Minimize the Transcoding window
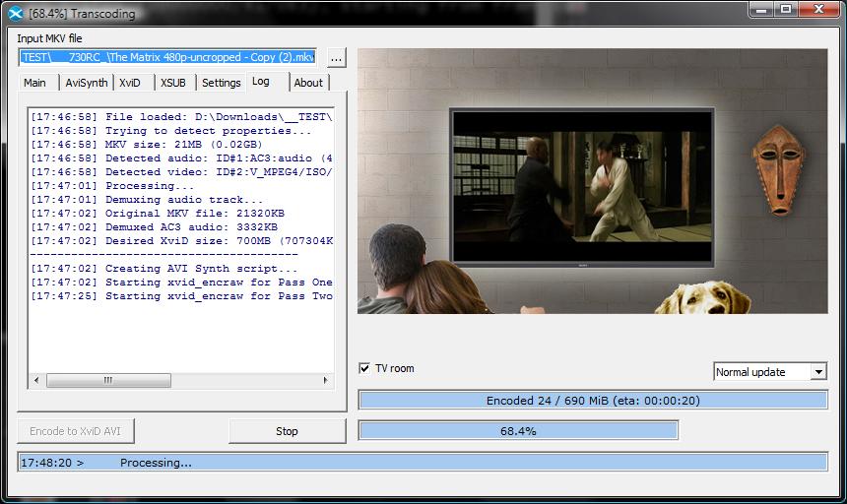 point(761,9)
